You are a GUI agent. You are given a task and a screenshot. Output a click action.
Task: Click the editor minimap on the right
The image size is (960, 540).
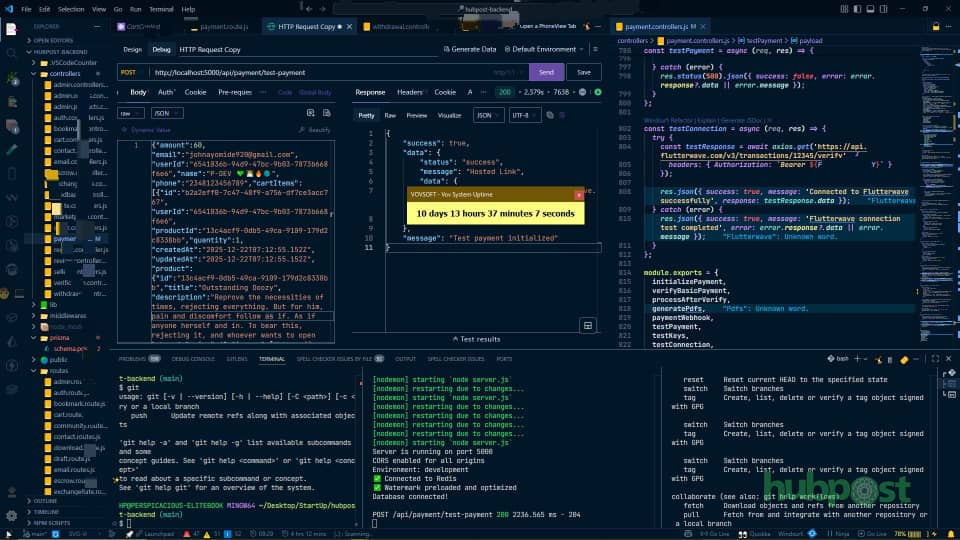pyautogui.click(x=935, y=196)
